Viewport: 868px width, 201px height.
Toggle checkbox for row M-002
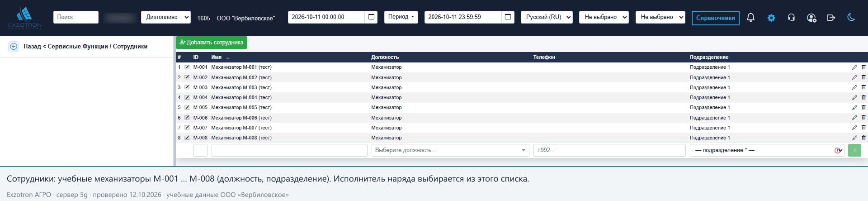click(x=187, y=77)
